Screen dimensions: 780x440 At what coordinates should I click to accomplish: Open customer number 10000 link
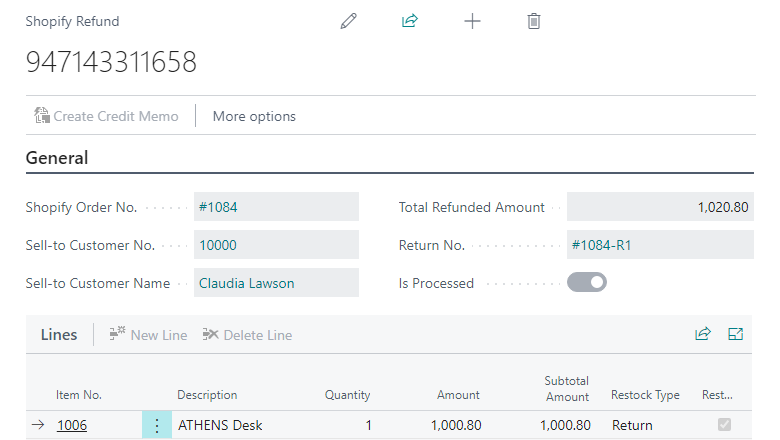coord(218,245)
